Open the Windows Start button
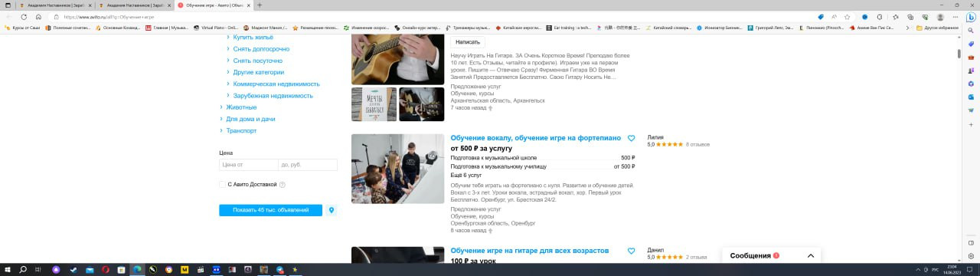Viewport: 980px width, 276px height. click(7, 270)
